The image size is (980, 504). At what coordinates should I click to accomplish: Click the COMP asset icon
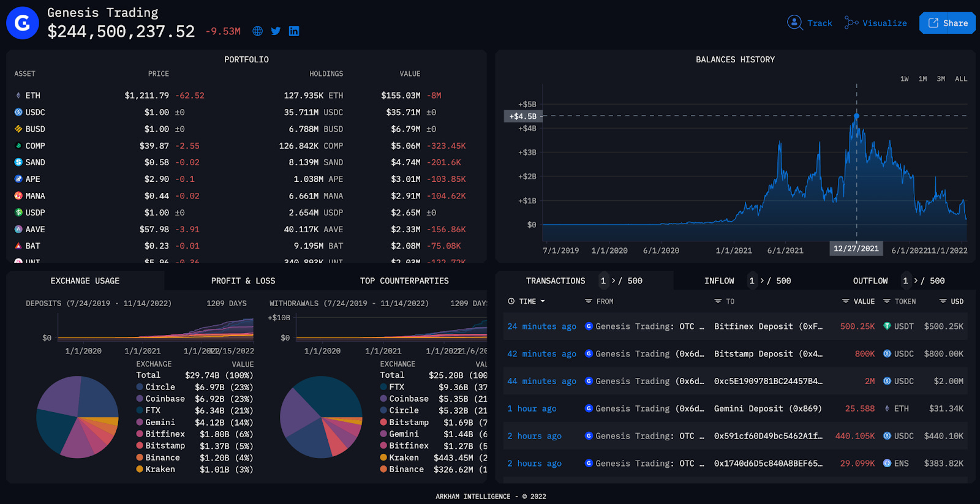click(18, 146)
